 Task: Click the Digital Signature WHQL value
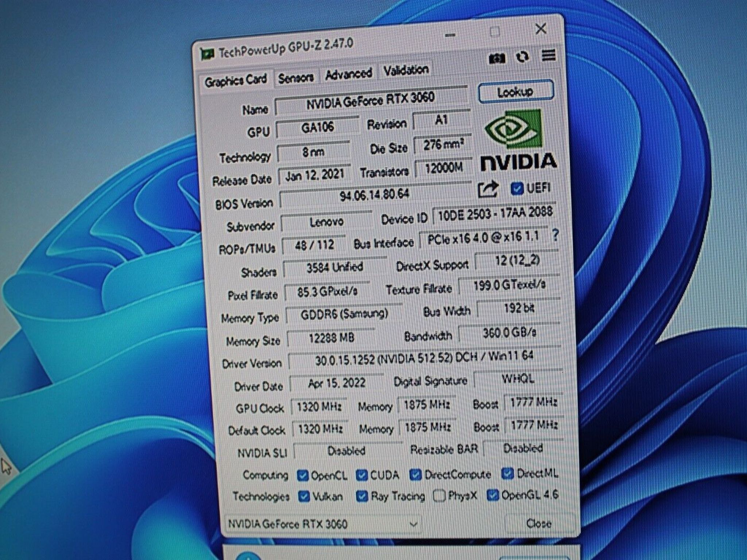[518, 380]
